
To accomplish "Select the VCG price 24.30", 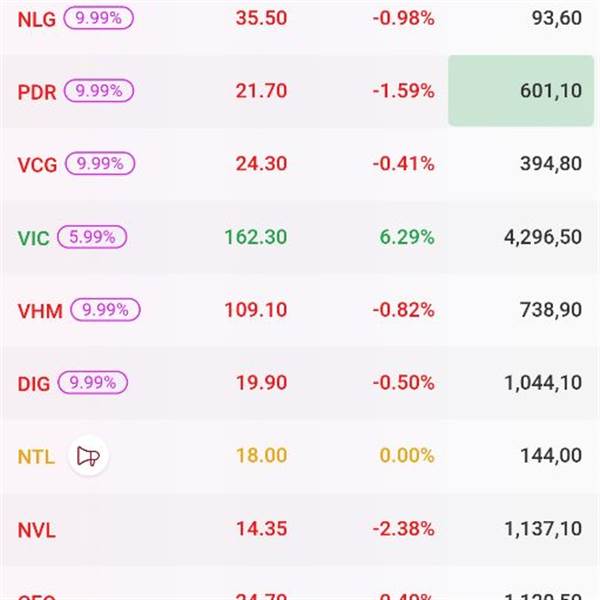I will click(261, 164).
